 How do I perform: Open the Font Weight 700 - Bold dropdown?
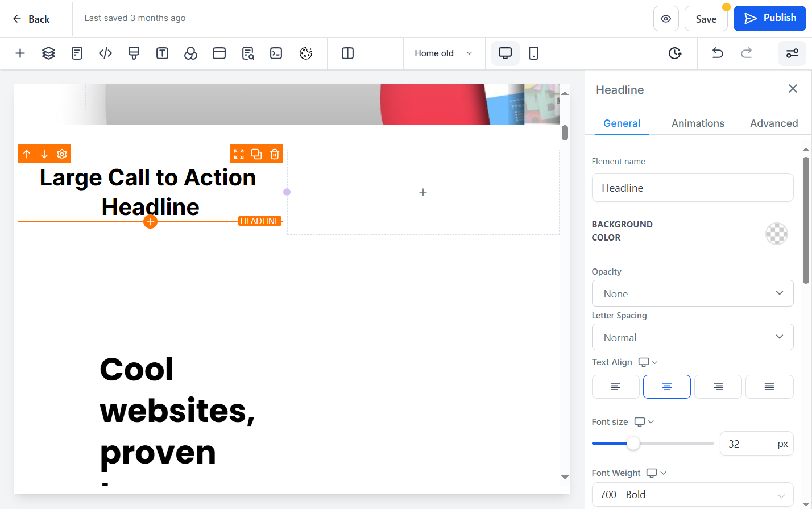point(693,494)
